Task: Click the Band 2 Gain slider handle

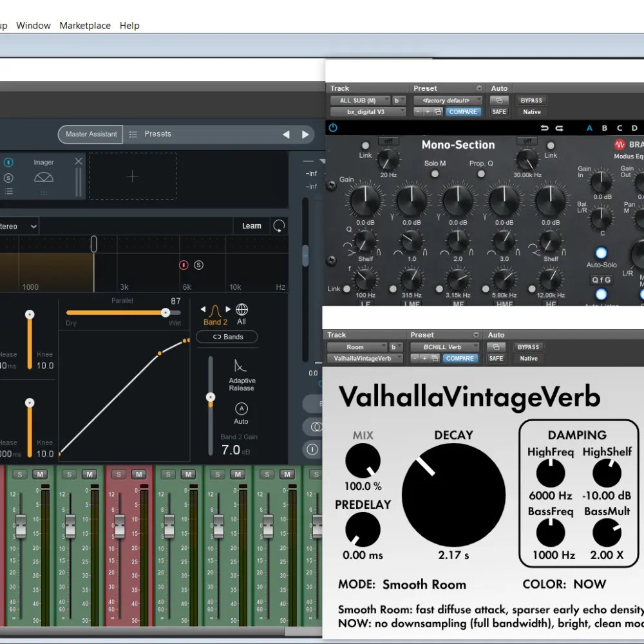Action: [211, 397]
